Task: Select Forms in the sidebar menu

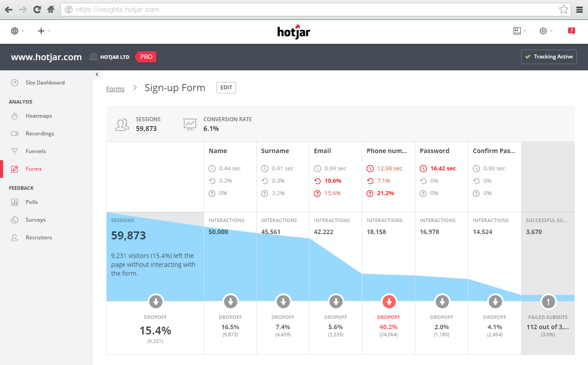Action: pyautogui.click(x=33, y=169)
